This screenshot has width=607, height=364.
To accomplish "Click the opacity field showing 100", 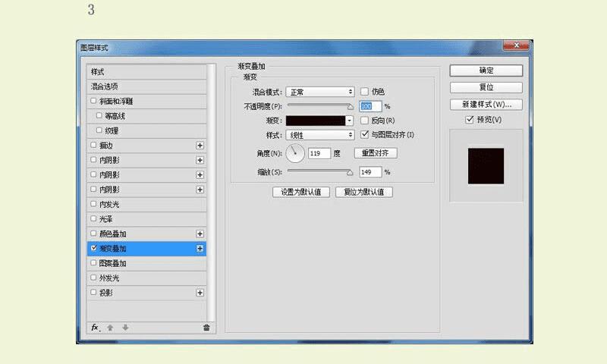I will click(x=370, y=106).
